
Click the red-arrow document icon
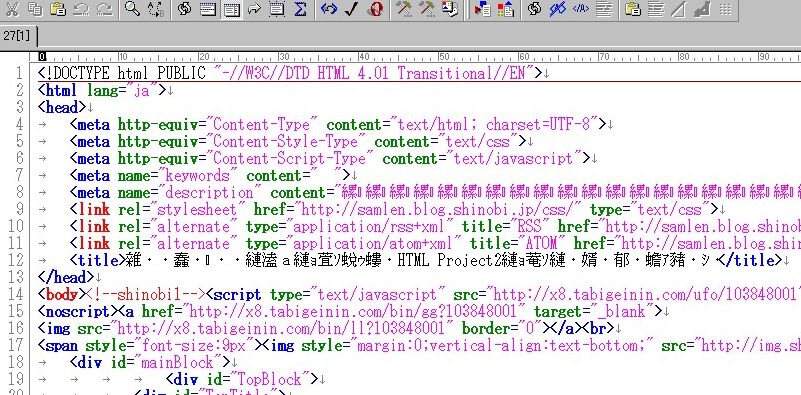[x=482, y=9]
